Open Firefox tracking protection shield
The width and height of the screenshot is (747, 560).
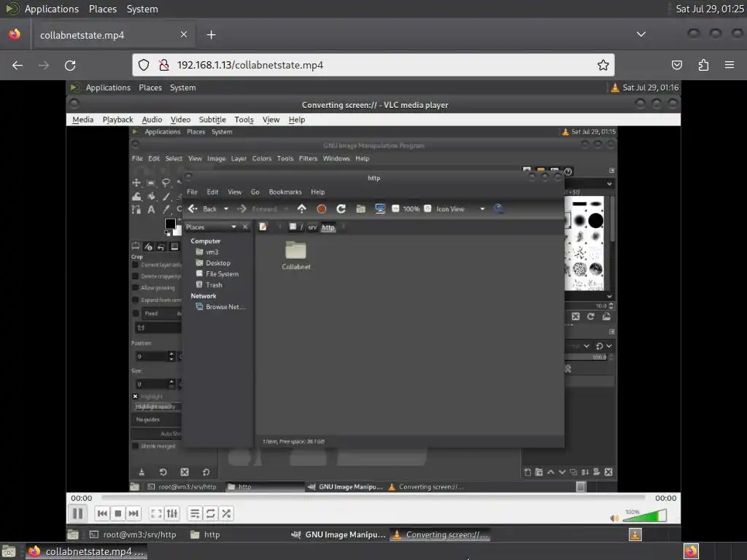[x=144, y=65]
